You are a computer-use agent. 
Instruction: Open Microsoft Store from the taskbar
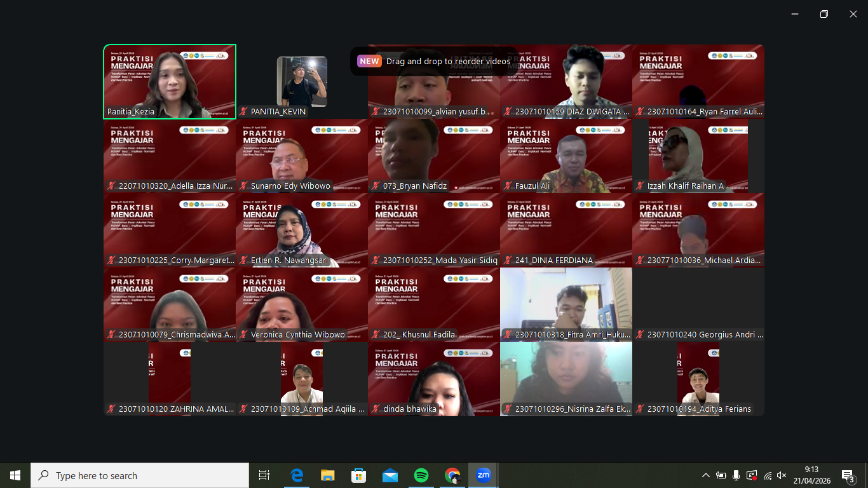click(x=358, y=475)
